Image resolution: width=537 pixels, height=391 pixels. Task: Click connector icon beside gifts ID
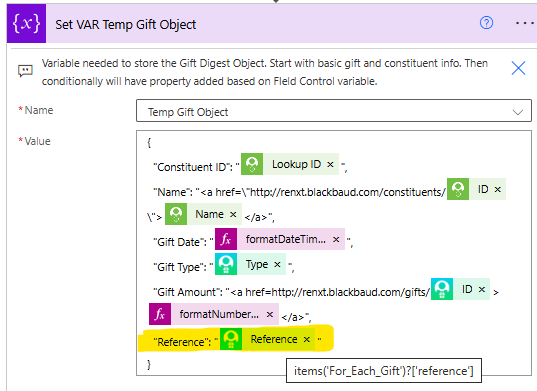442,289
